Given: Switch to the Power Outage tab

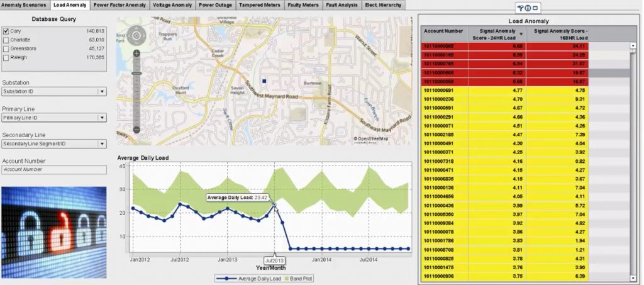Looking at the screenshot, I should pyautogui.click(x=214, y=5).
